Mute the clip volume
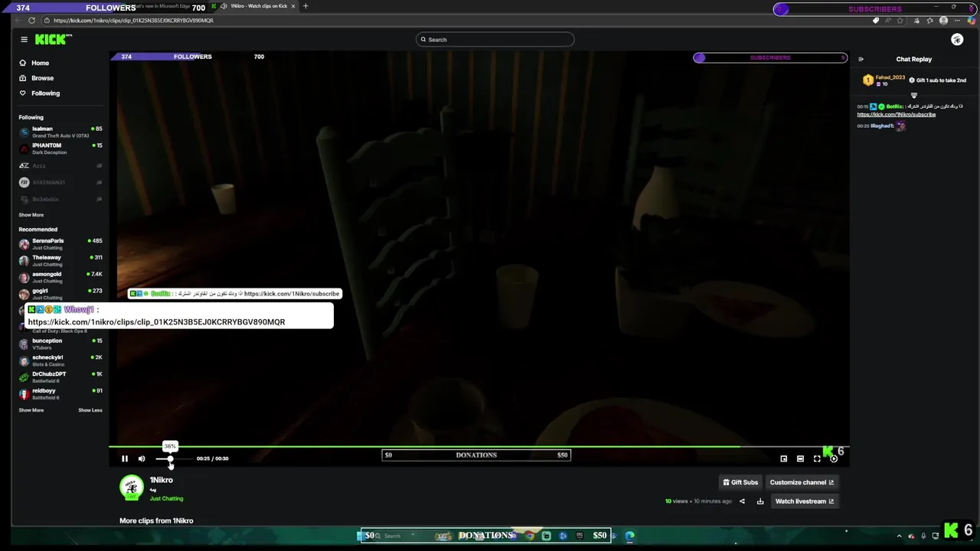The image size is (980, 551). pyautogui.click(x=142, y=458)
